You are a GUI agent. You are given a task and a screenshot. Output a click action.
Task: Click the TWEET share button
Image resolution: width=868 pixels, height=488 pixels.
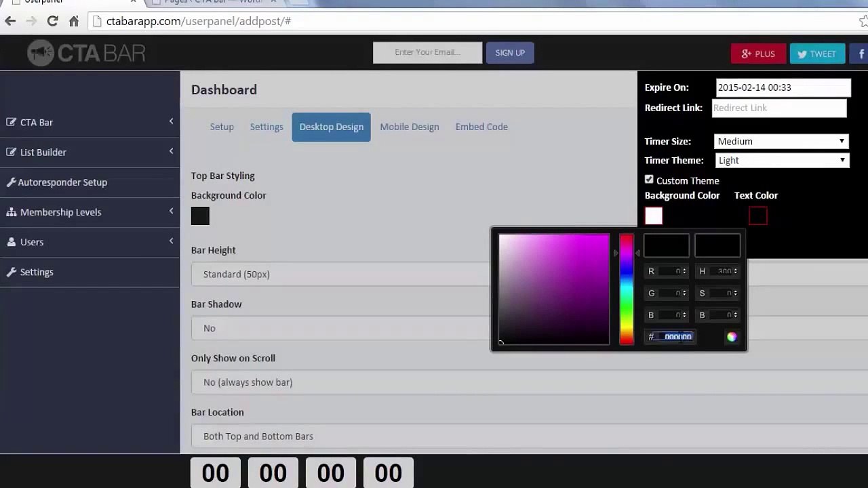coord(817,54)
